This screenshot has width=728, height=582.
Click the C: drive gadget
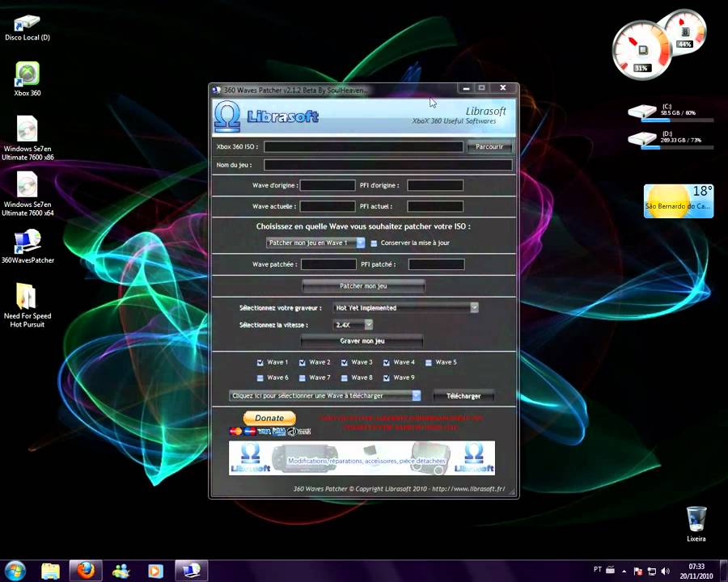click(x=671, y=113)
